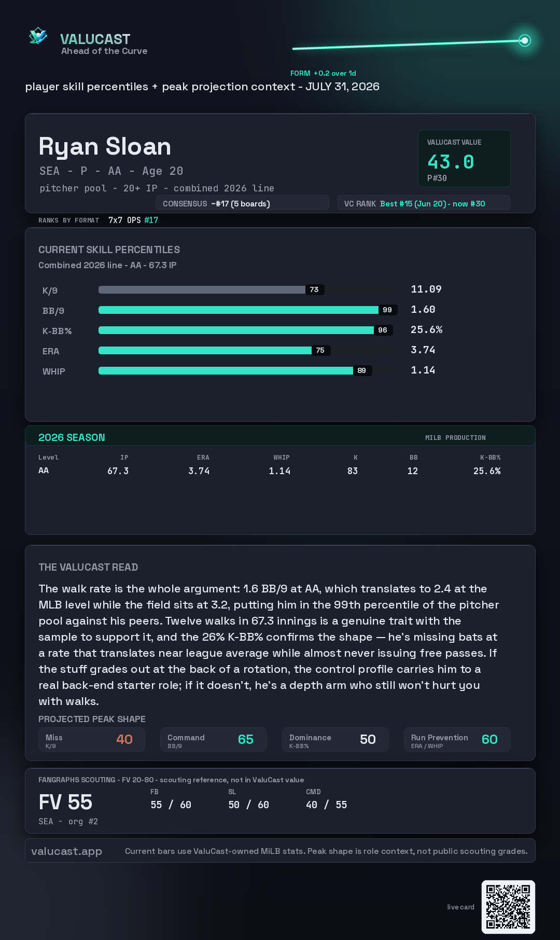Click the Run Prevention 60 chip

[x=457, y=739]
